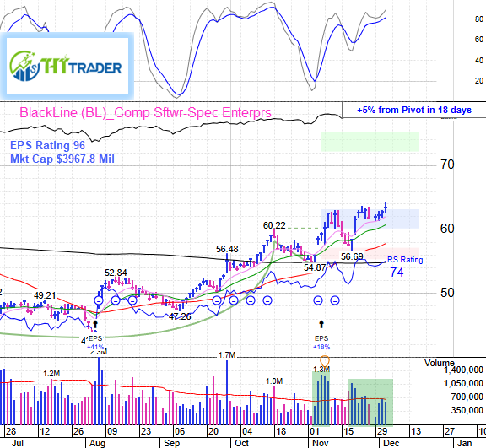Image resolution: width=486 pixels, height=448 pixels.
Task: Click the 80 oscillator axis label
Action: (479, 19)
